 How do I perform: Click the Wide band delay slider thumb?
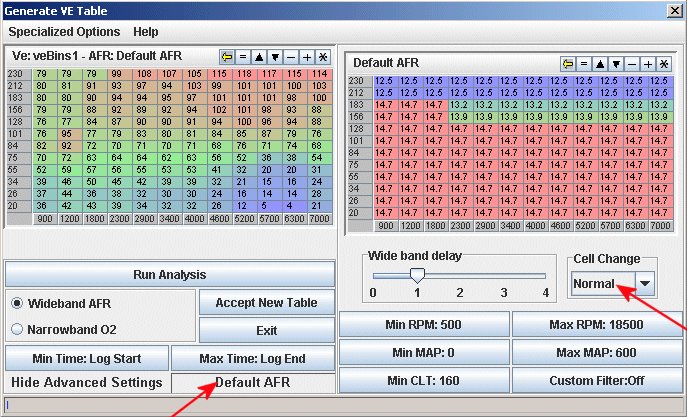[417, 276]
